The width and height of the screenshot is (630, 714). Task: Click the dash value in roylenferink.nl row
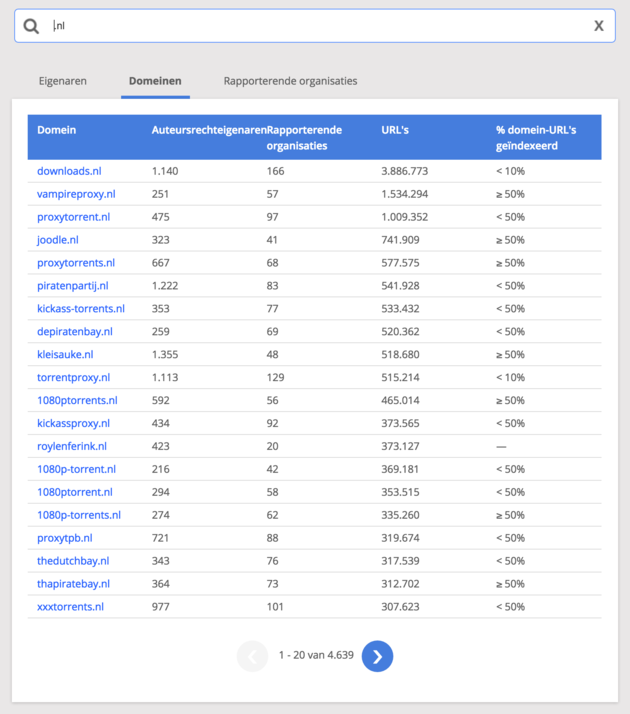tap(501, 447)
